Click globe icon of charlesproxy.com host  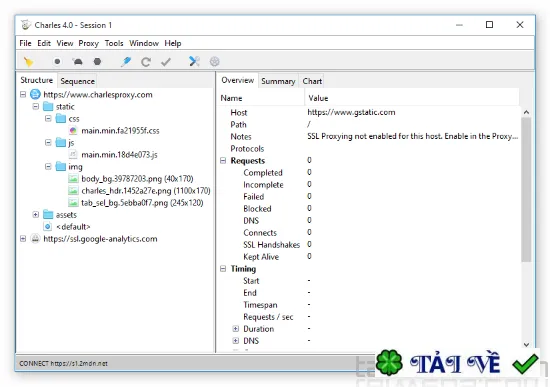[x=35, y=94]
